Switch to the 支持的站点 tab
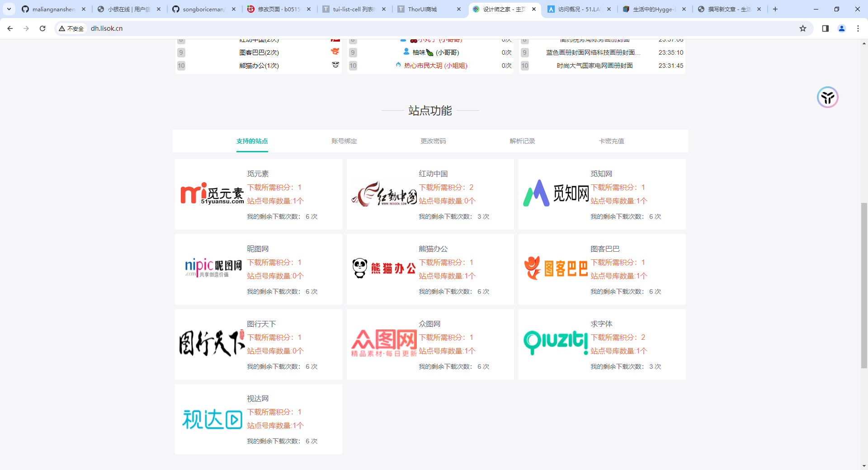 (x=252, y=141)
